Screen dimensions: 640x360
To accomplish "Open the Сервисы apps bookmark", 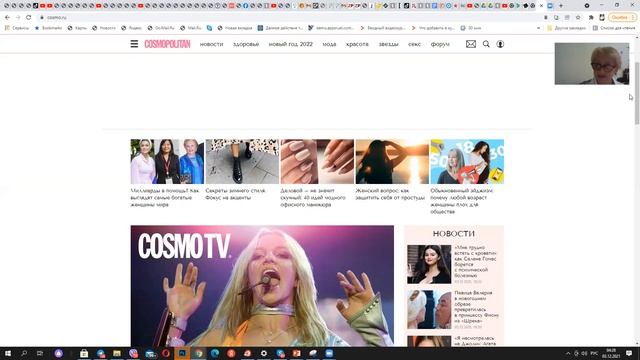I will pos(17,28).
